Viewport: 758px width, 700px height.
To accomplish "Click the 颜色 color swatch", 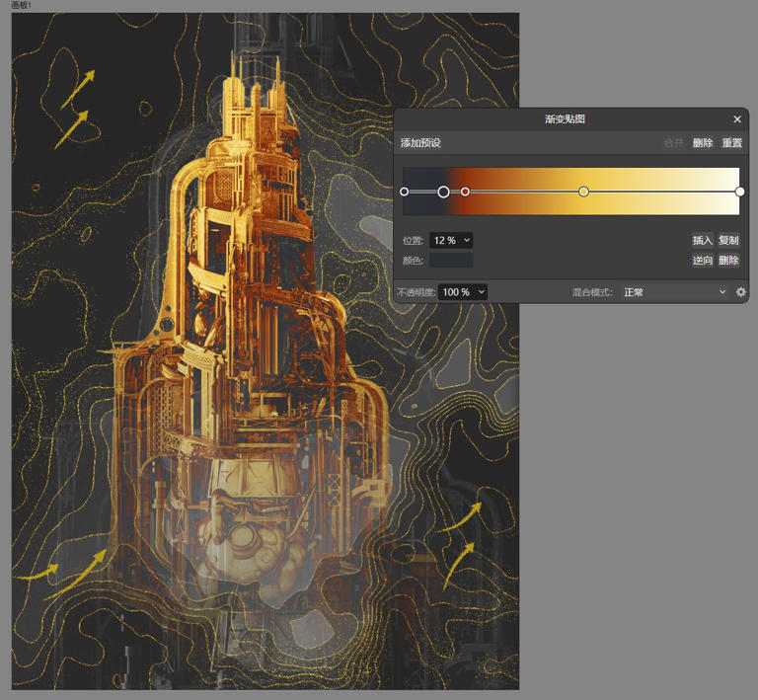I will pyautogui.click(x=451, y=261).
